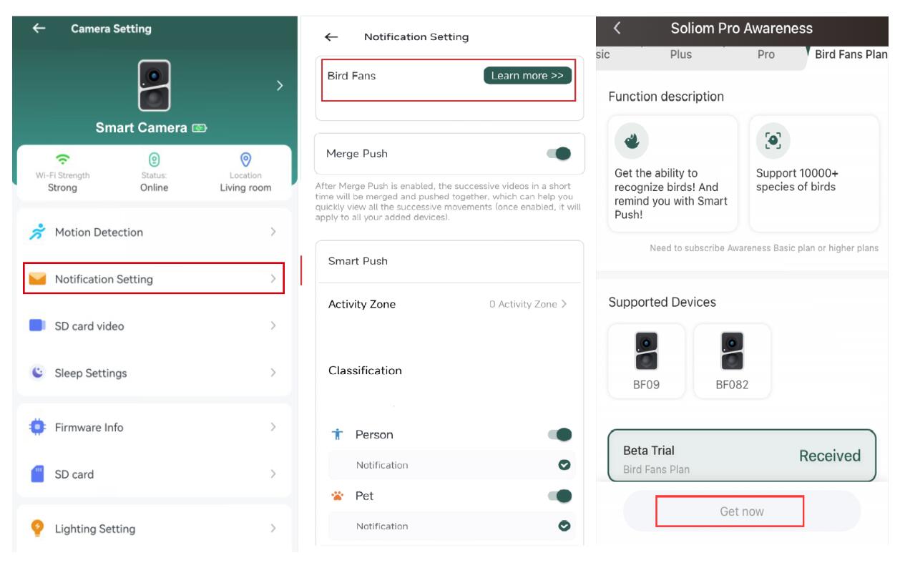The height and width of the screenshot is (588, 900).
Task: Tap the Smart Camera device image
Action: pos(154,85)
